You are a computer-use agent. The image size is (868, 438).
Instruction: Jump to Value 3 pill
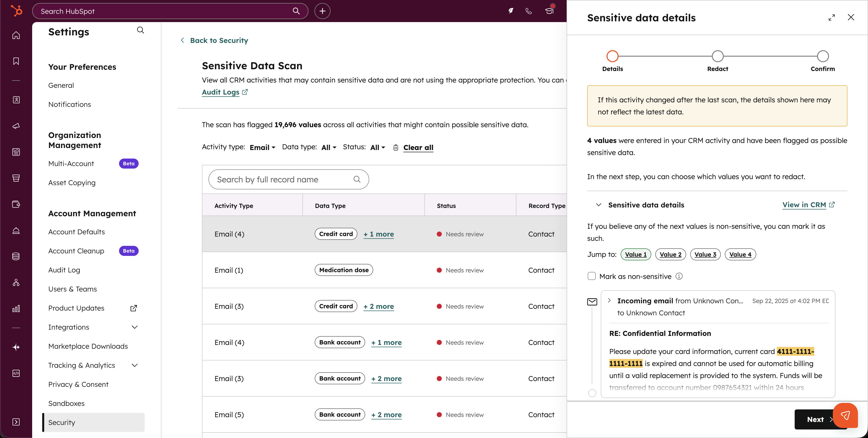pyautogui.click(x=705, y=255)
